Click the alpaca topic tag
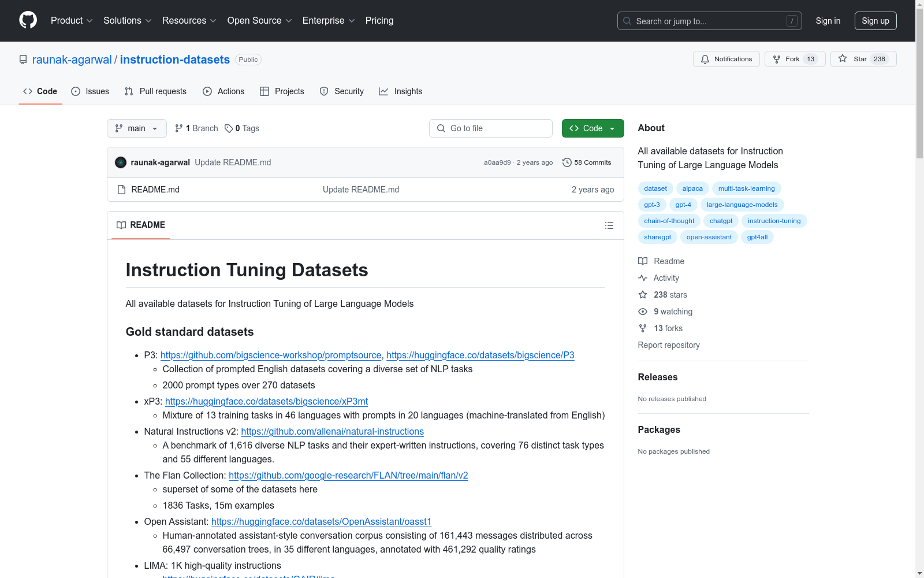The width and height of the screenshot is (924, 578). pyautogui.click(x=692, y=188)
